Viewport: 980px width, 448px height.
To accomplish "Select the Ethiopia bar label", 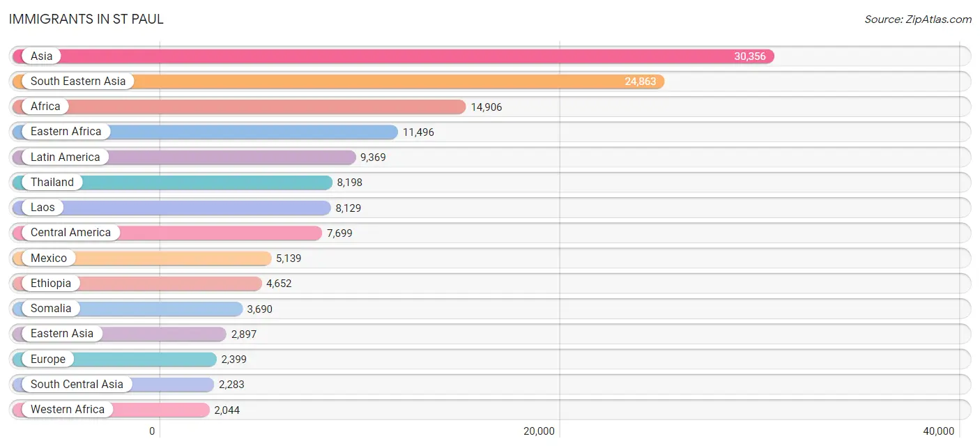I will pos(51,283).
